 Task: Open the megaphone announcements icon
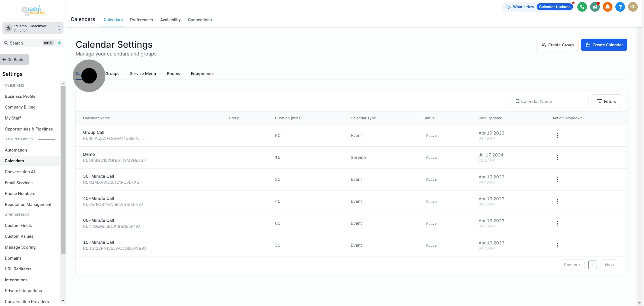point(595,7)
